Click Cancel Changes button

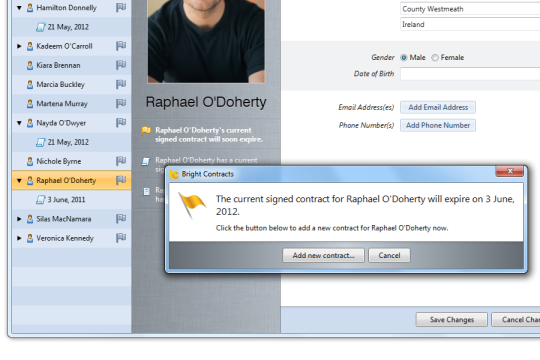(516, 320)
